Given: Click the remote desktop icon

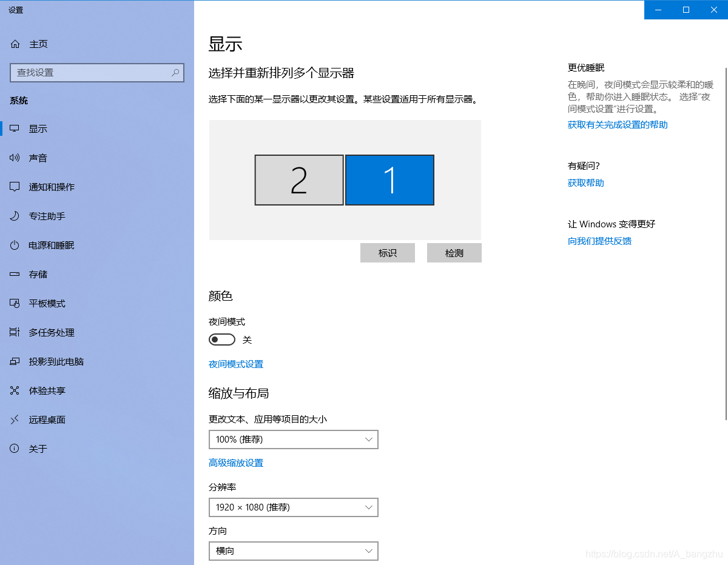Looking at the screenshot, I should point(15,420).
